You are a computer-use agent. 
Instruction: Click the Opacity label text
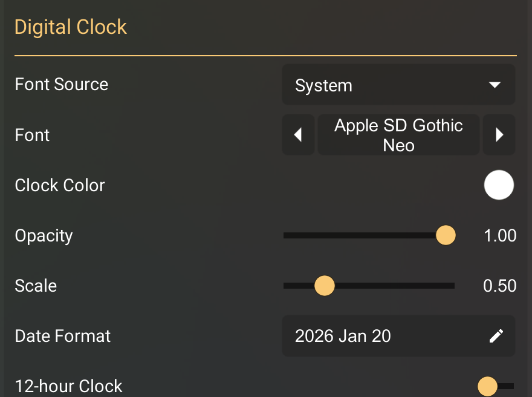[x=44, y=235]
